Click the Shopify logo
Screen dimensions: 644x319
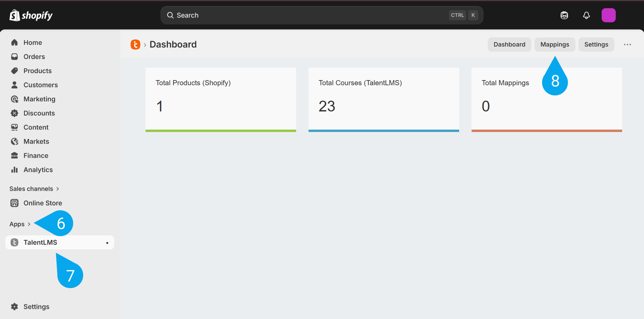[x=31, y=15]
